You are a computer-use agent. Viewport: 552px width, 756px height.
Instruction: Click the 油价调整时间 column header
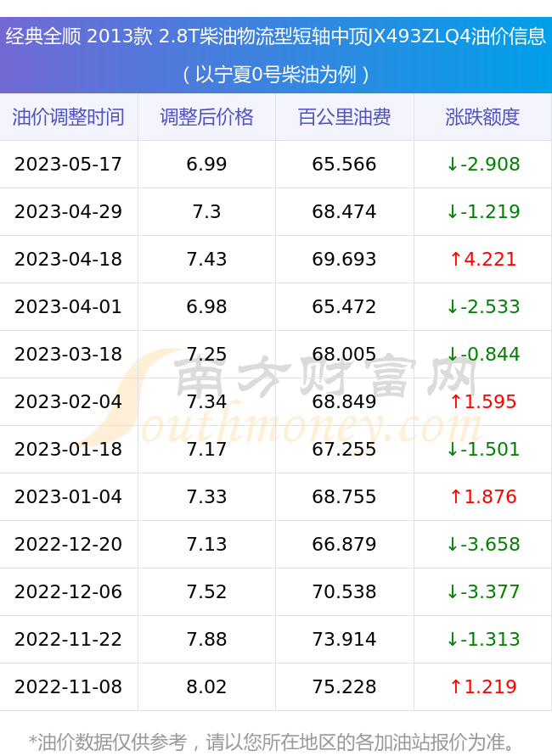69,117
